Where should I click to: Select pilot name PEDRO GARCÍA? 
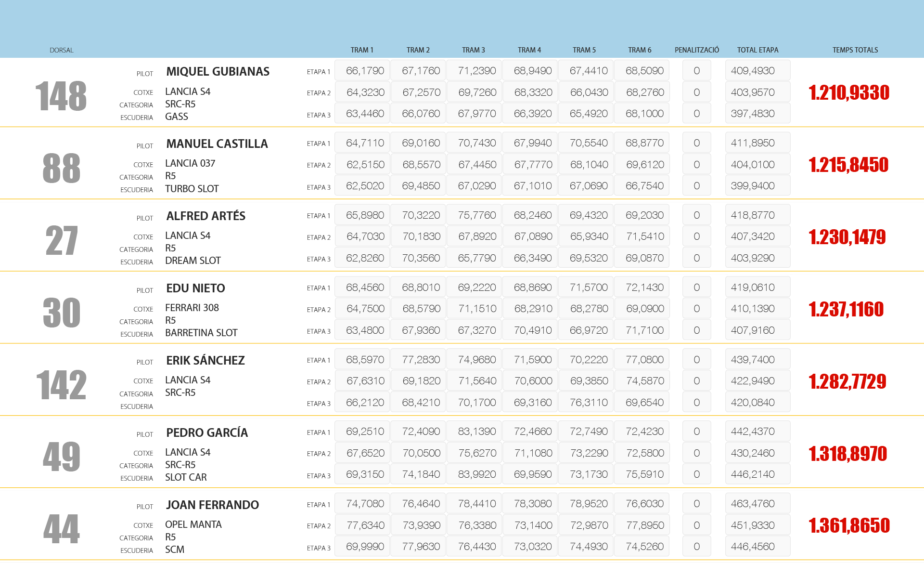pyautogui.click(x=207, y=433)
